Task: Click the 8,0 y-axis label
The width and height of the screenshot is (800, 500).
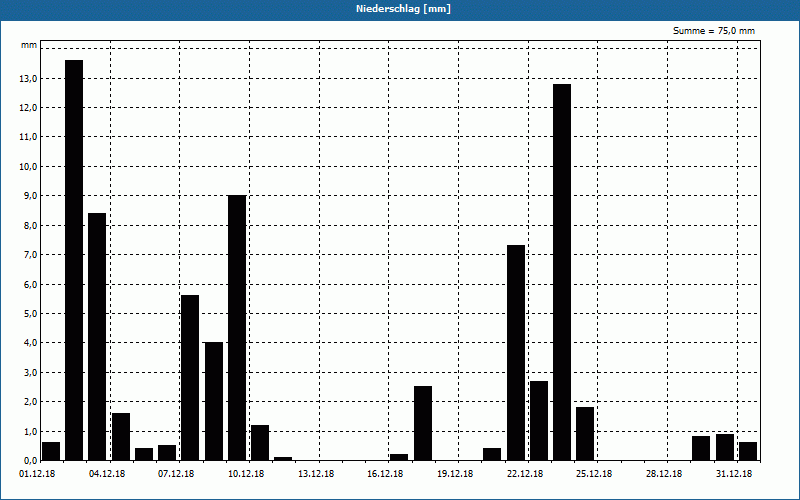Action: 30,225
